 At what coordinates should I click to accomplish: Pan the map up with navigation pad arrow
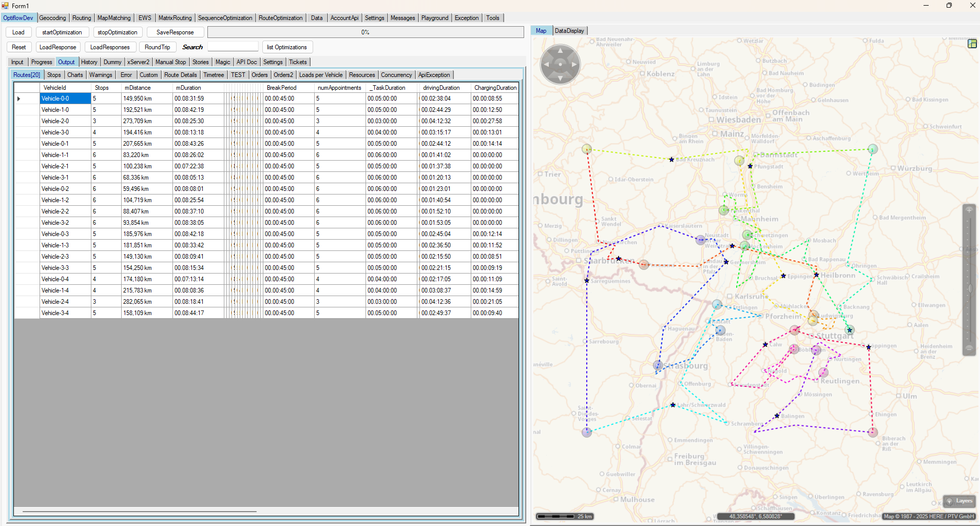560,51
